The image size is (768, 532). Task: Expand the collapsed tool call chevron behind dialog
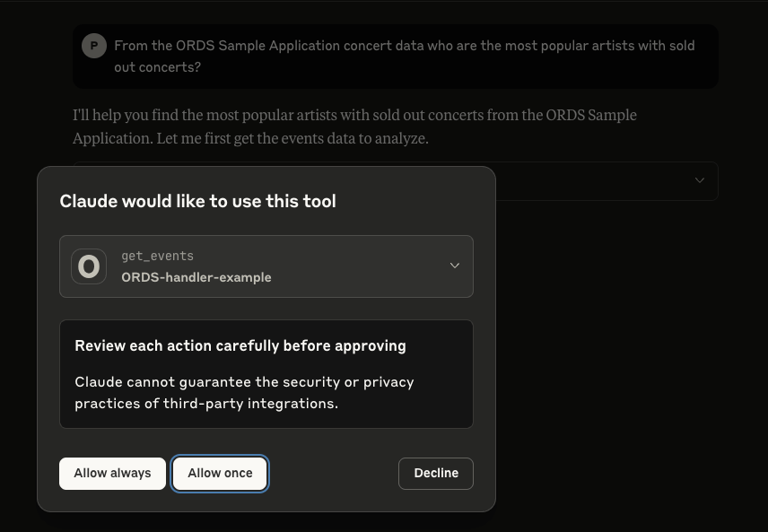pyautogui.click(x=700, y=180)
